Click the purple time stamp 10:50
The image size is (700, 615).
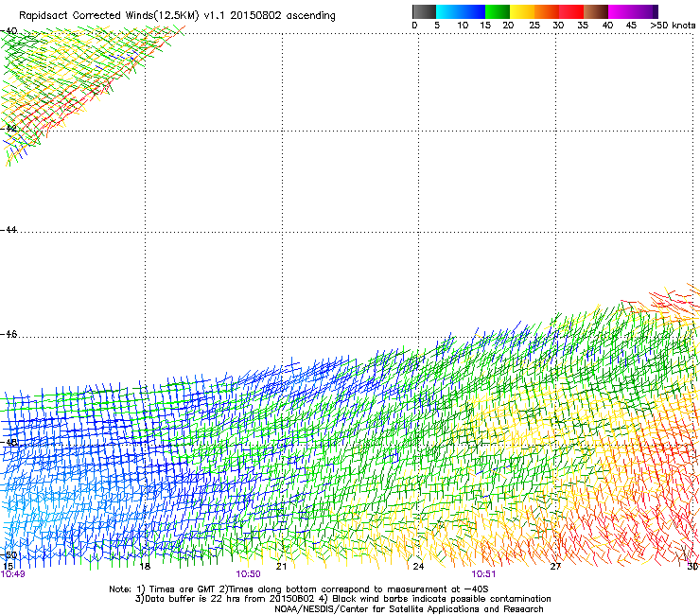tap(248, 574)
